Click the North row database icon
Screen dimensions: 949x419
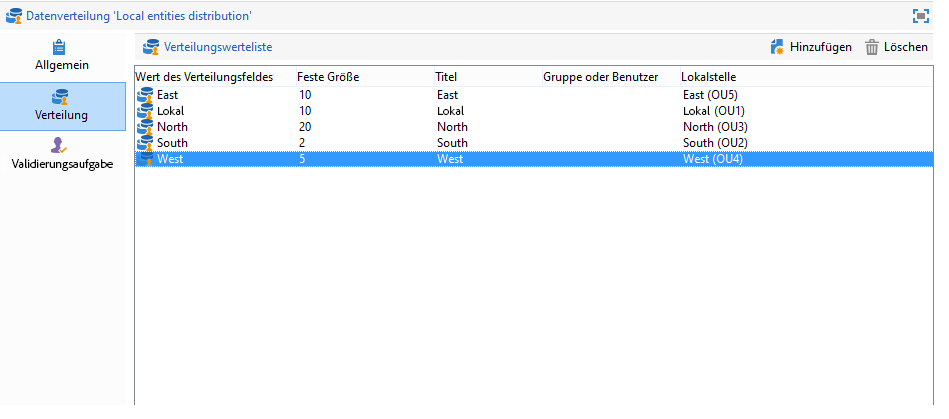click(145, 127)
